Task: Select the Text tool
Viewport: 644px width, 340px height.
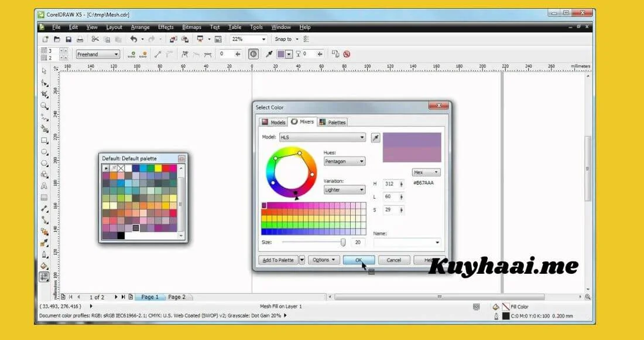Action: (44, 186)
